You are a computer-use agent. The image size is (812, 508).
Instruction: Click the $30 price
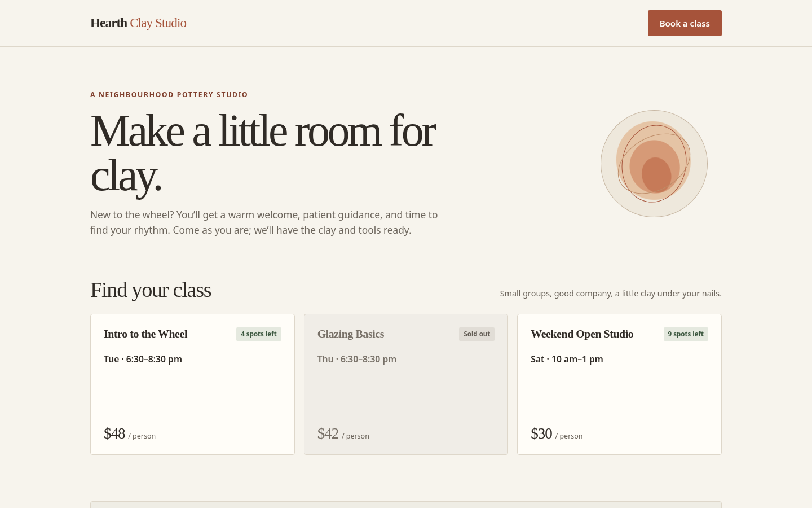click(541, 433)
